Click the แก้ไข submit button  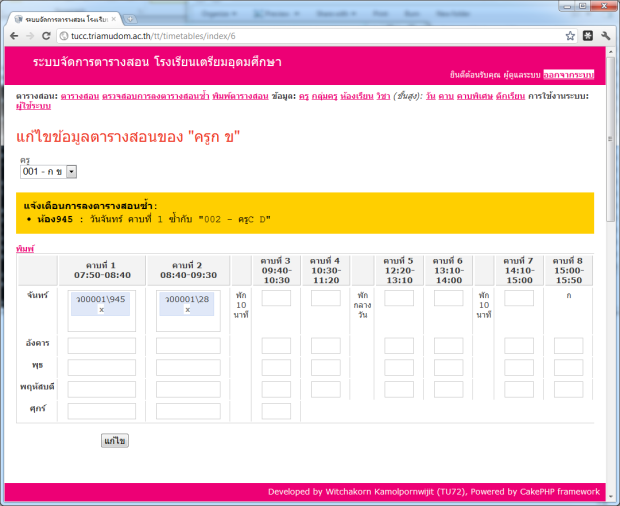click(115, 441)
